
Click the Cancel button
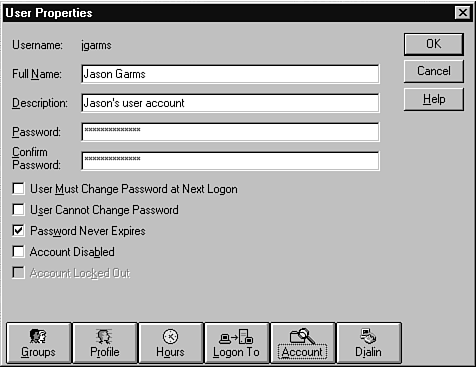(x=434, y=71)
